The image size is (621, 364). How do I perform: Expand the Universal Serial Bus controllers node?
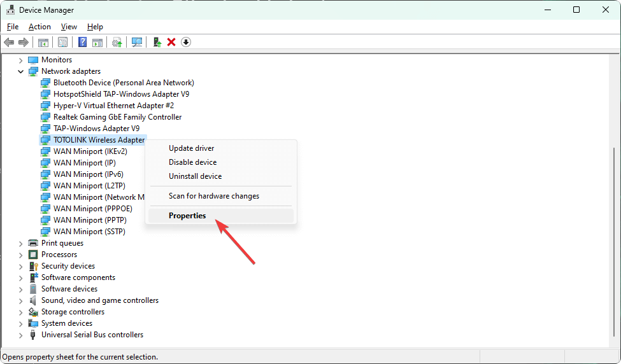point(20,335)
